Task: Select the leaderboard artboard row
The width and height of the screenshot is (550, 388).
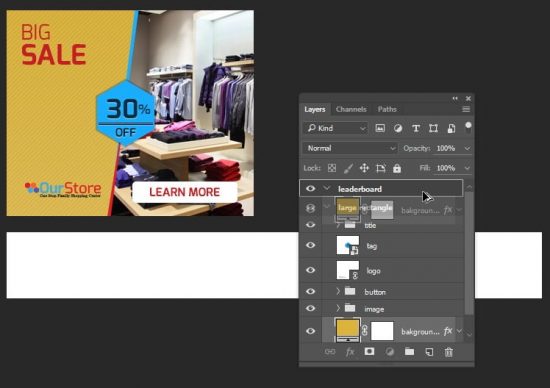Action: tap(381, 189)
